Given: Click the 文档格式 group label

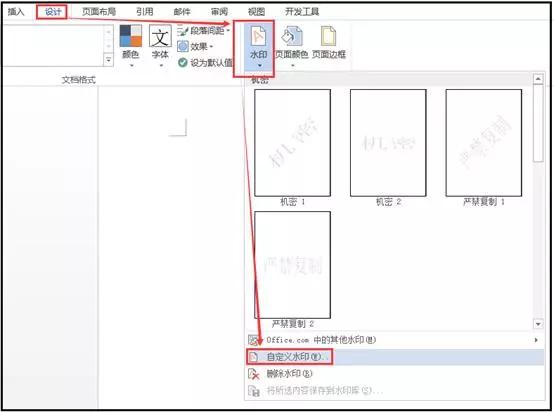Looking at the screenshot, I should click(78, 80).
